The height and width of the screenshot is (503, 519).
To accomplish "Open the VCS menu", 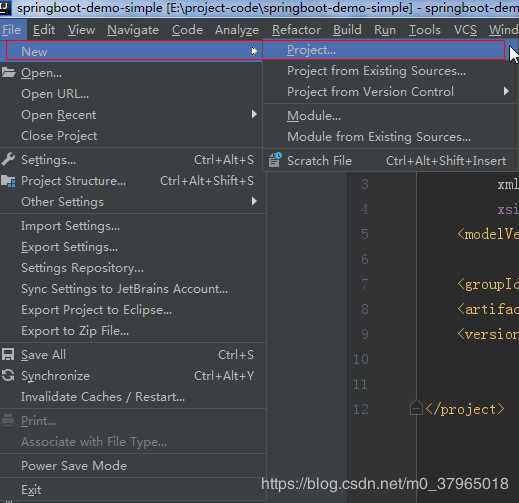I will coord(465,30).
